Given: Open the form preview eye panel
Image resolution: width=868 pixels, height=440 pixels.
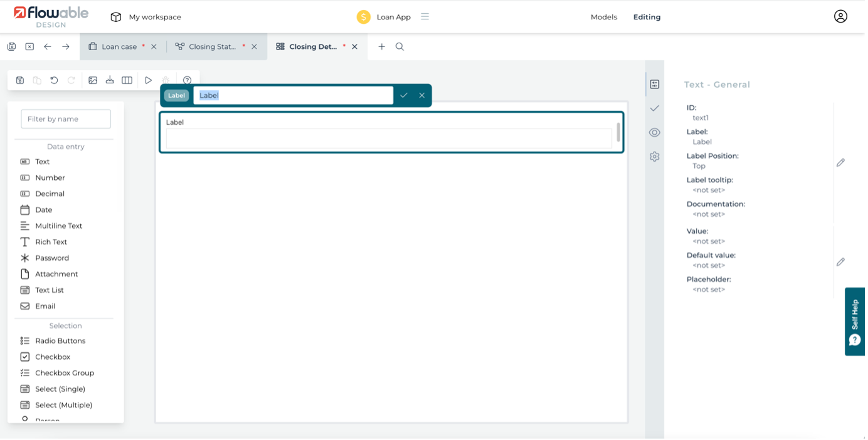Looking at the screenshot, I should pyautogui.click(x=654, y=132).
